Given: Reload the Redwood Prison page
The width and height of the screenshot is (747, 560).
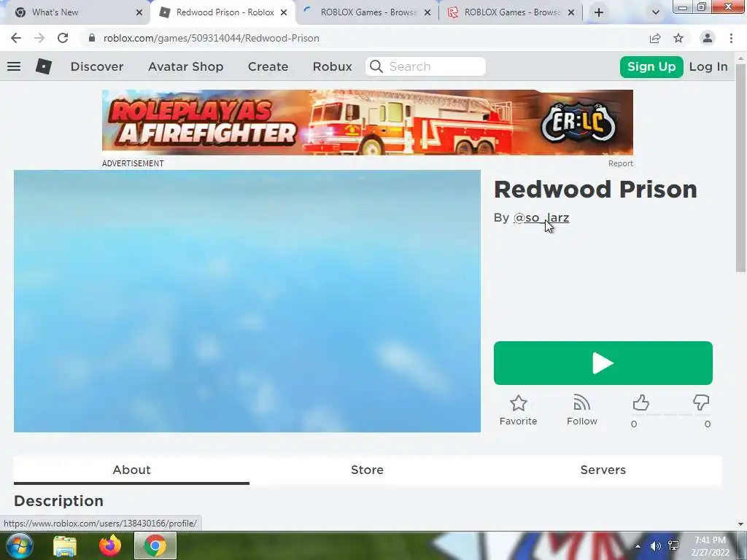Looking at the screenshot, I should [63, 38].
